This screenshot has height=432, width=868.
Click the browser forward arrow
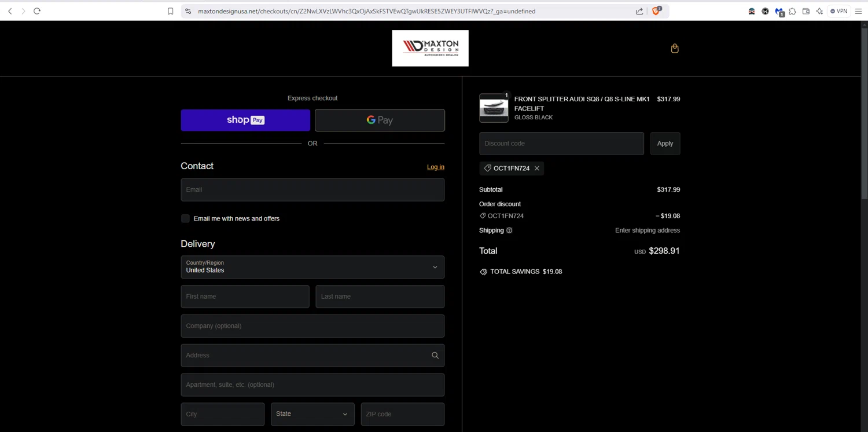[23, 11]
